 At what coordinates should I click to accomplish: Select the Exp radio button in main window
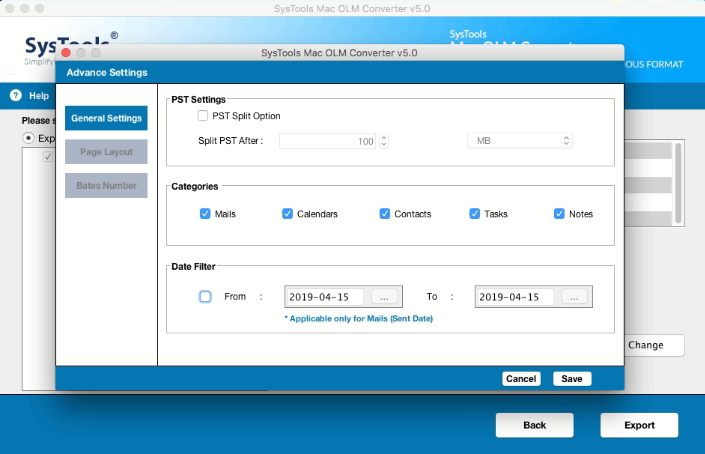(28, 138)
